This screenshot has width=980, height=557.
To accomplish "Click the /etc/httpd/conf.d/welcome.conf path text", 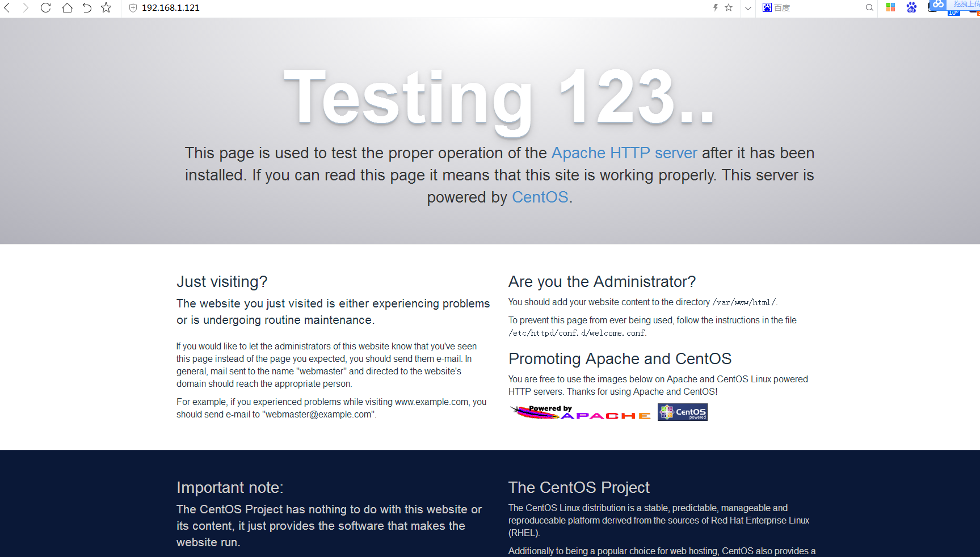I will (577, 333).
